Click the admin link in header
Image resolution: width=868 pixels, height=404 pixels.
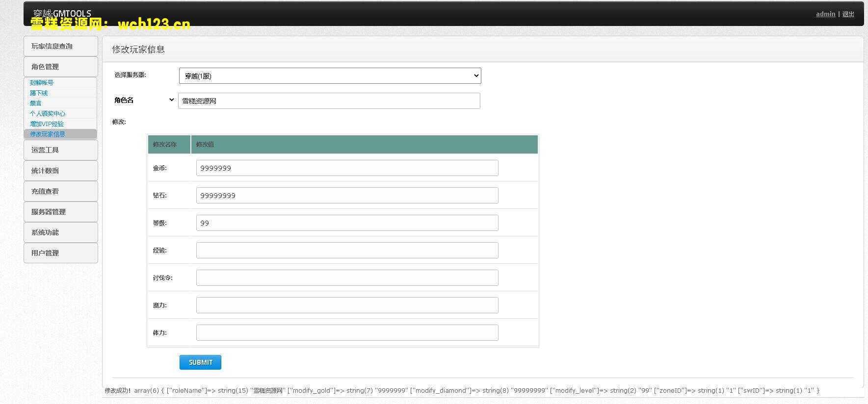825,14
